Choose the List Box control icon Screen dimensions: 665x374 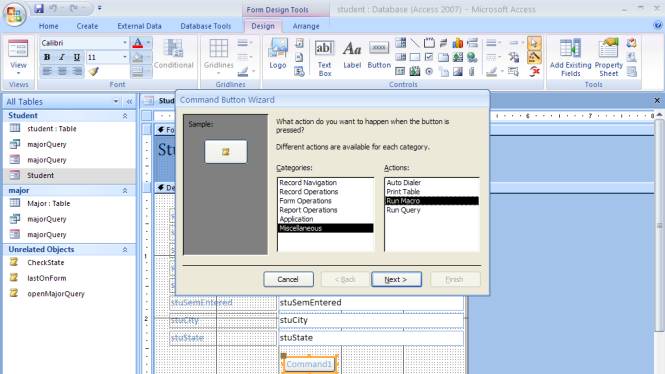tap(401, 57)
